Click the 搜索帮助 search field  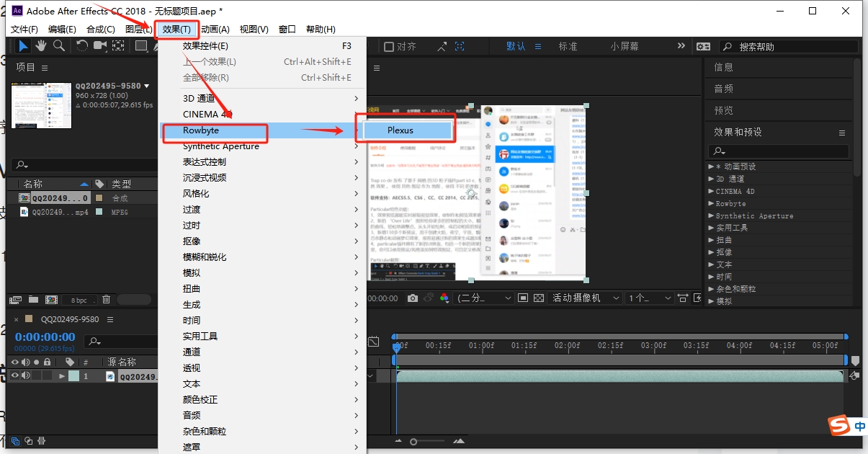coord(792,46)
